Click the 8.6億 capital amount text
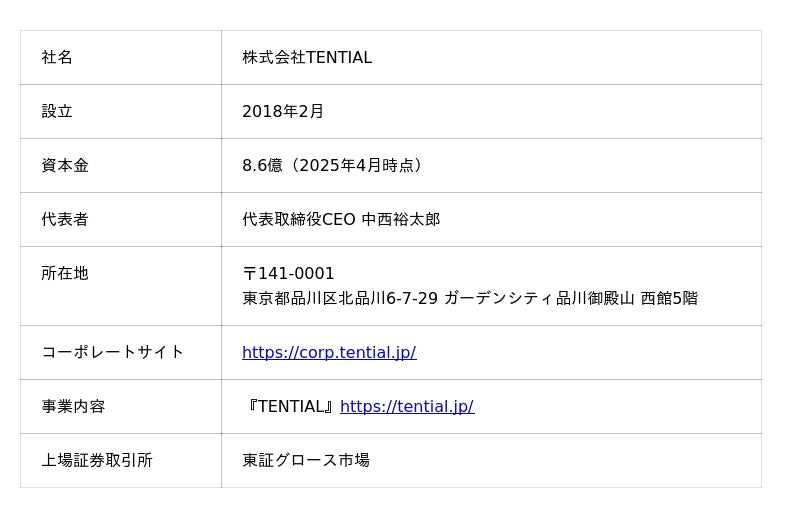The width and height of the screenshot is (800, 518). (x=262, y=166)
